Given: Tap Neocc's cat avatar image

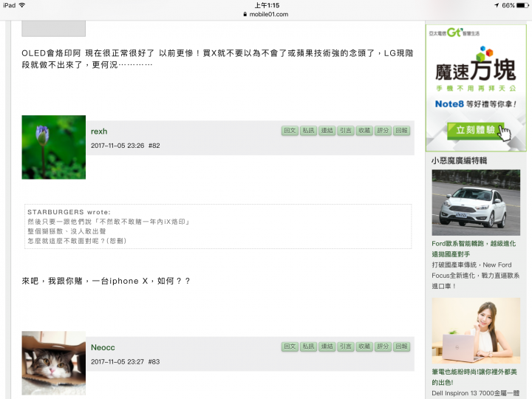Looking at the screenshot, I should tap(54, 363).
